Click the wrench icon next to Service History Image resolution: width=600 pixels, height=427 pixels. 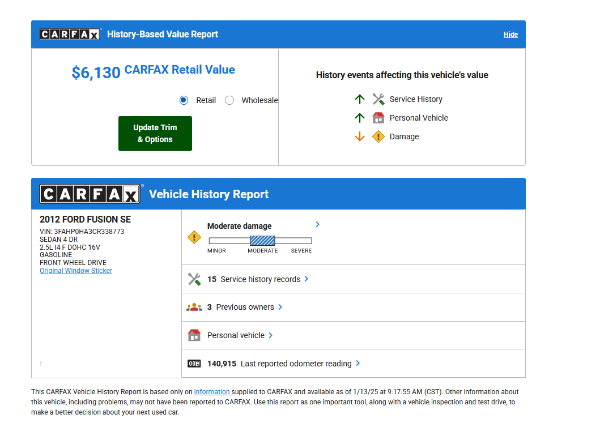coord(378,99)
